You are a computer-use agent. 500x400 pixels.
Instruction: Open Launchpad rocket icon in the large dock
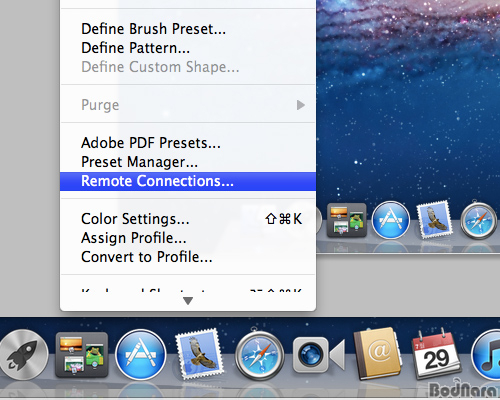click(x=23, y=355)
